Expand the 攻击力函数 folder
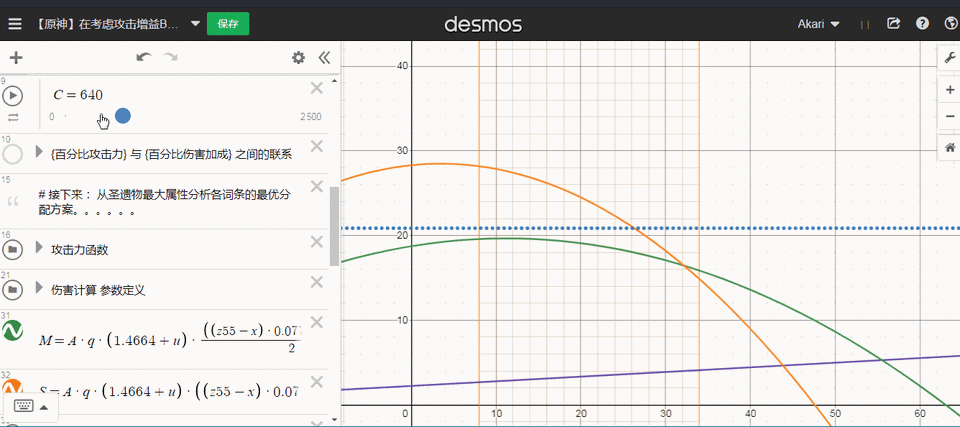 pos(40,248)
